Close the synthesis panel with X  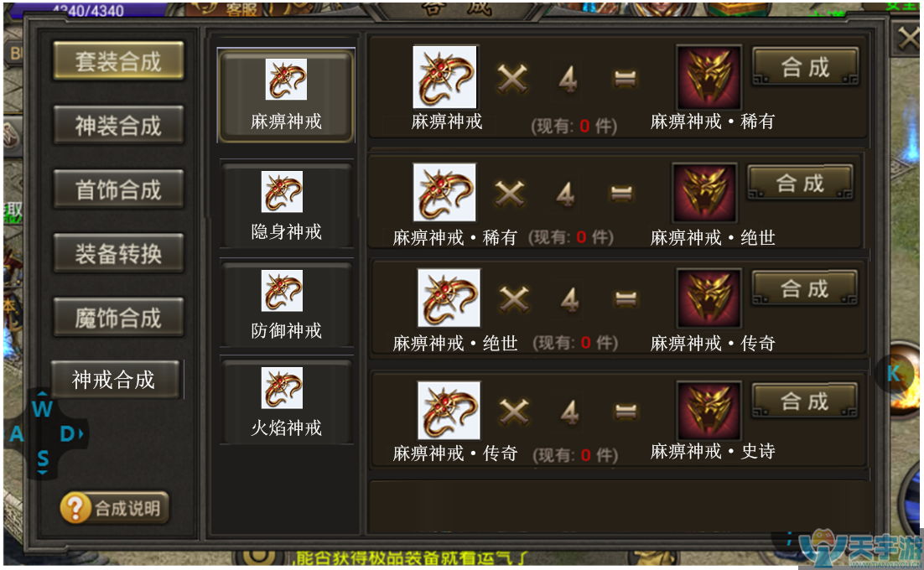point(907,39)
